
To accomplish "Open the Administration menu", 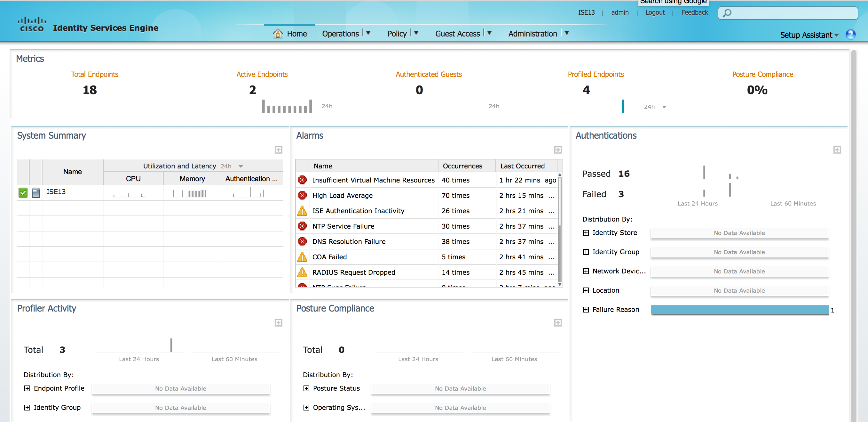I will [533, 34].
